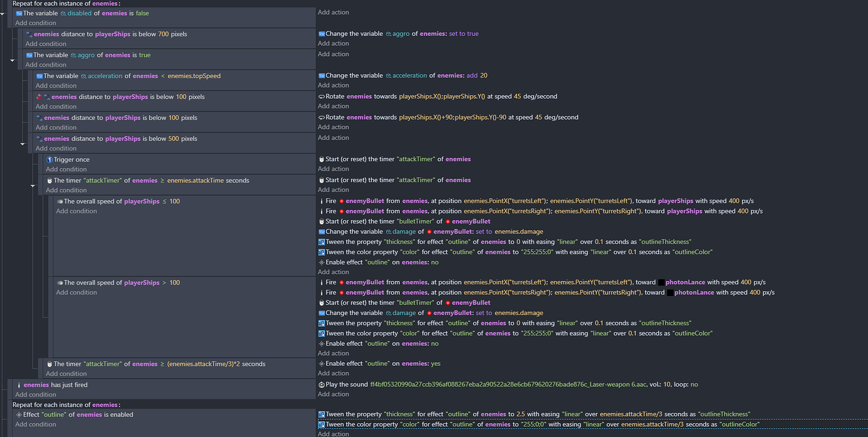Add condition under 'playerShips > 100' condition
868x437 pixels.
click(76, 293)
